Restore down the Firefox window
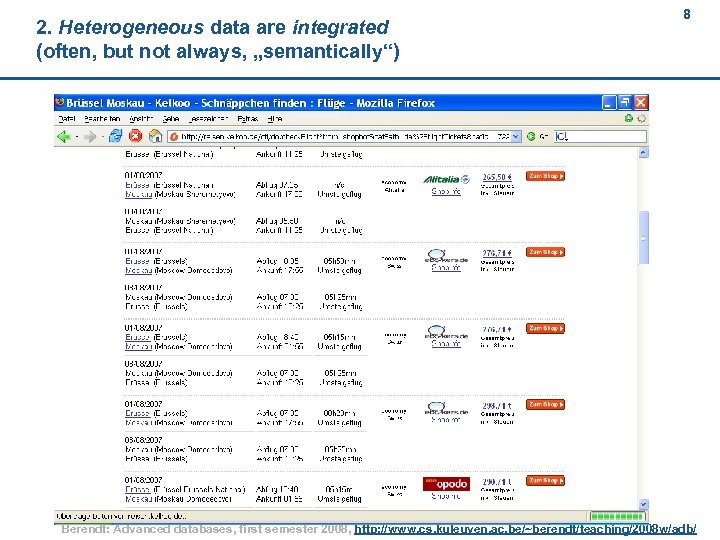 pos(624,102)
